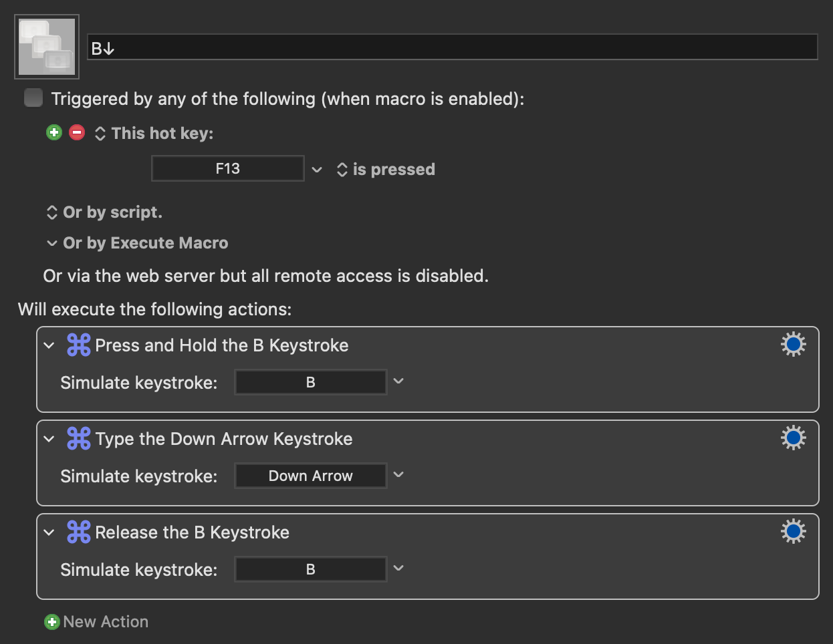Click the command icon on Release B action

[x=79, y=532]
